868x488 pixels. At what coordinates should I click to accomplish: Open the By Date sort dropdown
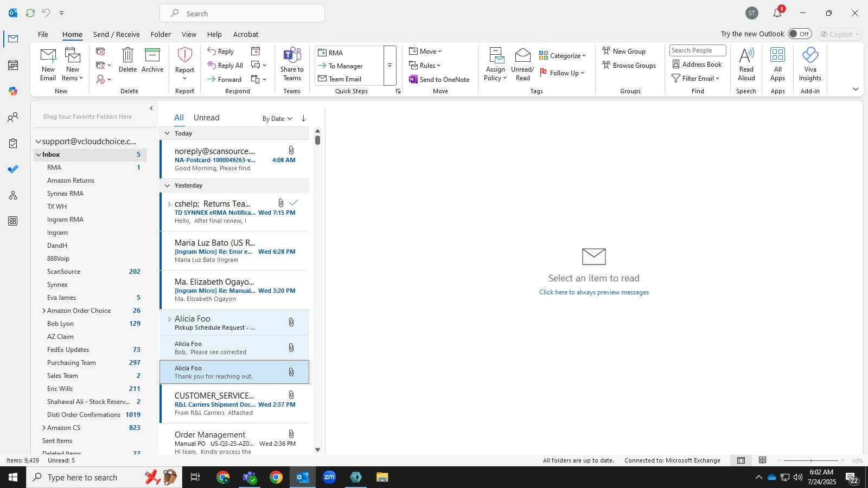coord(277,119)
